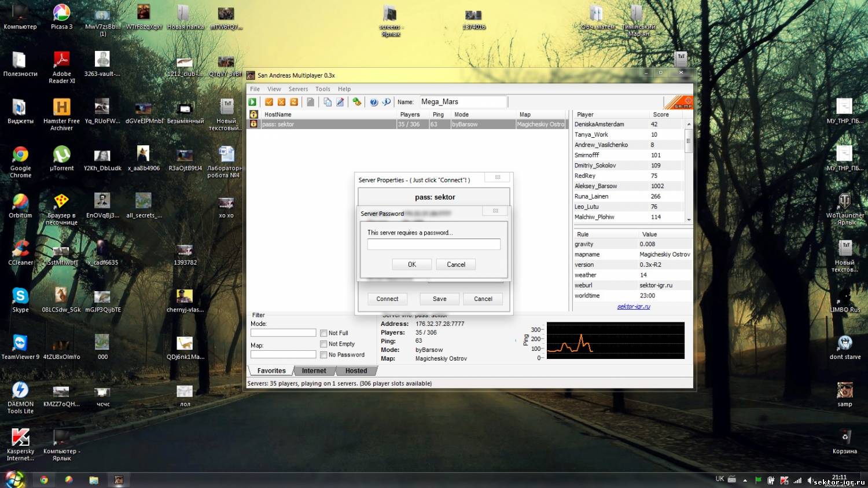Open TeamViewer 9 desktop shortcut
The image size is (868, 488).
pos(20,347)
